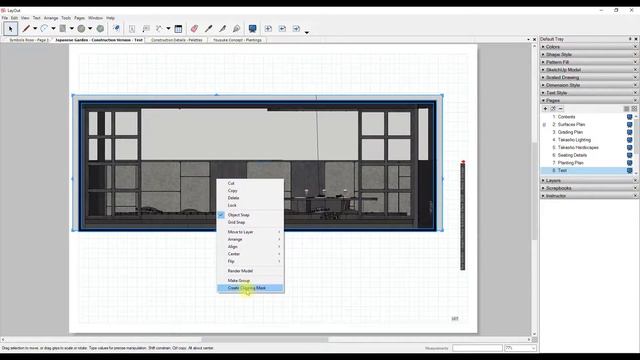
Task: Open Arc tool dropdown arrow
Action: tap(53, 29)
